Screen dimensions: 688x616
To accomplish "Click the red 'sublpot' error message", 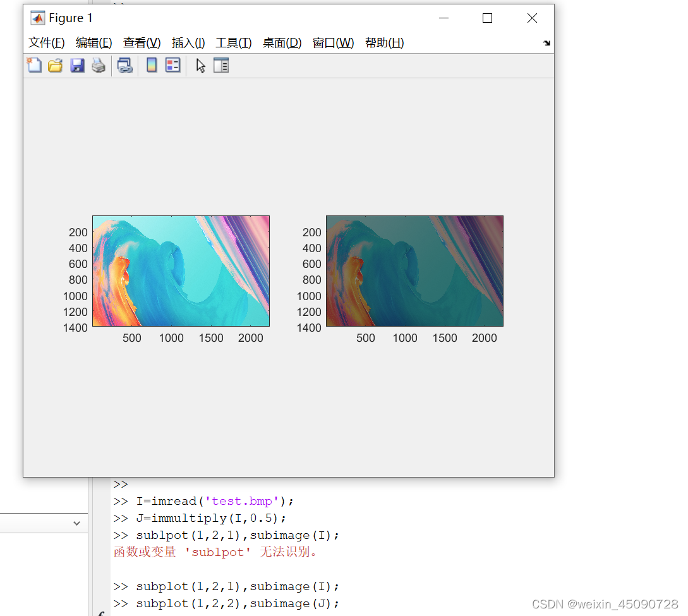I will point(215,552).
